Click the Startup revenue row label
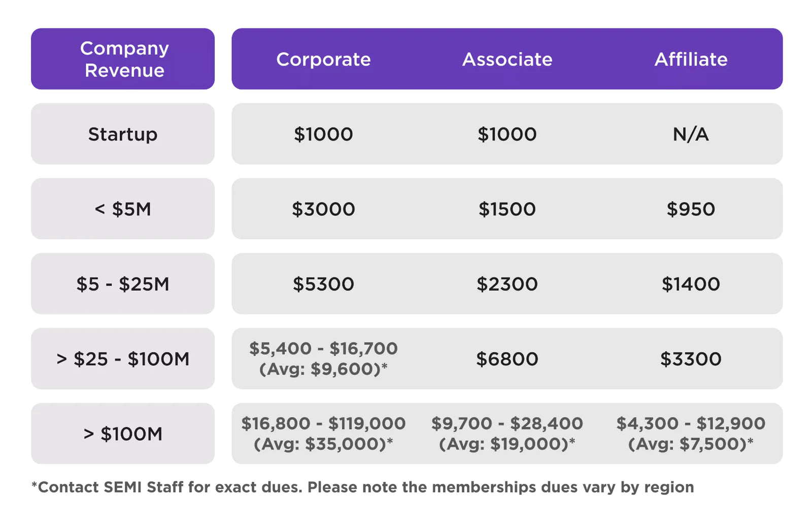812x521 pixels. point(123,134)
